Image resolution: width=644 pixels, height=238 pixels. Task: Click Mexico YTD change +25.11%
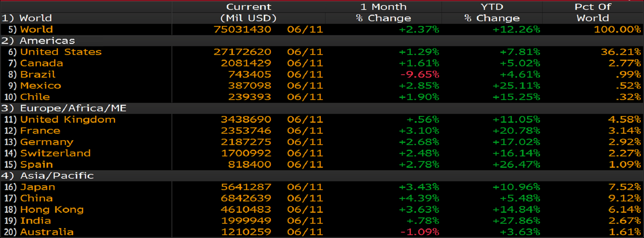(516, 86)
